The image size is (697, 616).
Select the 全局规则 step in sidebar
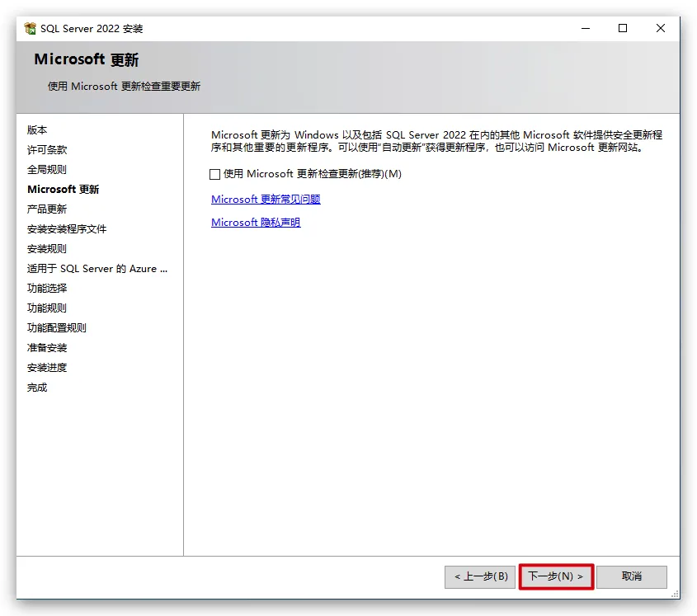pos(47,169)
